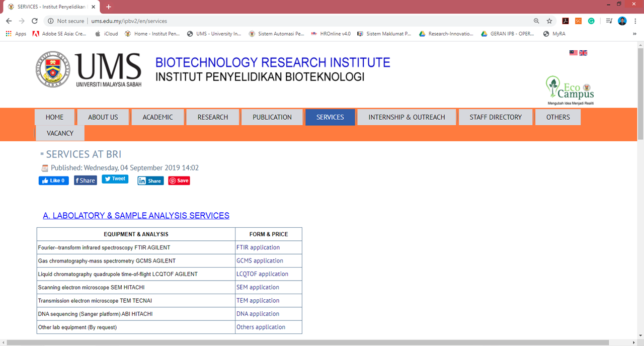The height and width of the screenshot is (346, 644).
Task: Open the RESEARCH navigation menu
Action: pyautogui.click(x=212, y=117)
